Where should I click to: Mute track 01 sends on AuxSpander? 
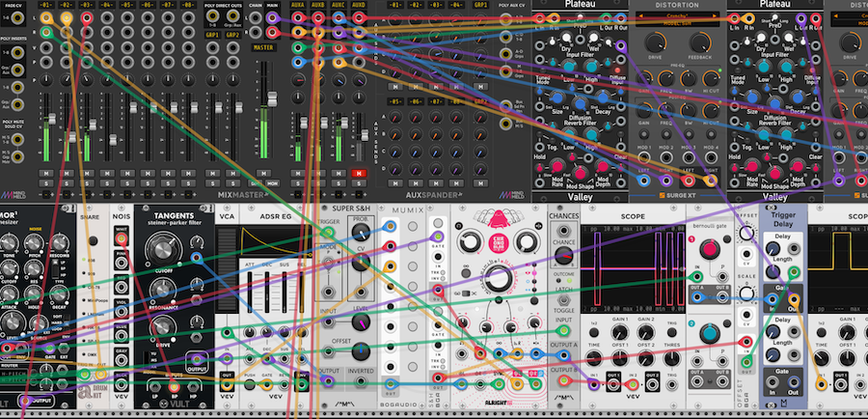tap(394, 87)
